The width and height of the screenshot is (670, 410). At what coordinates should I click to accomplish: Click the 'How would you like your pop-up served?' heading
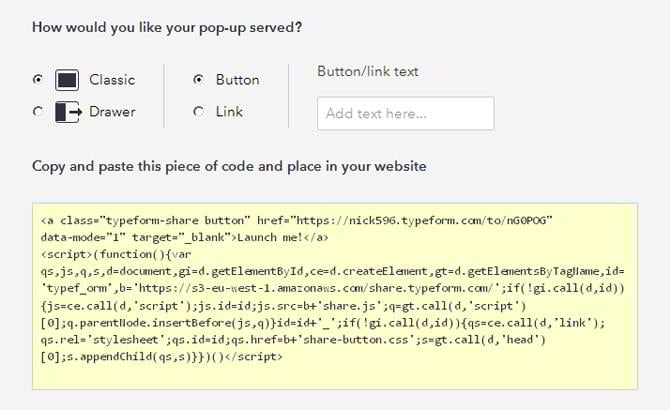(167, 27)
